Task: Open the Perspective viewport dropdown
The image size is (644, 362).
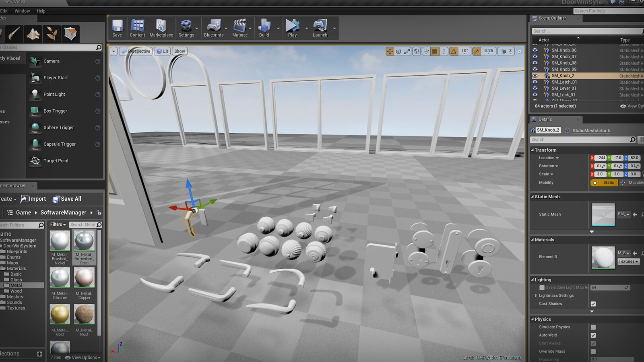Action: 136,51
